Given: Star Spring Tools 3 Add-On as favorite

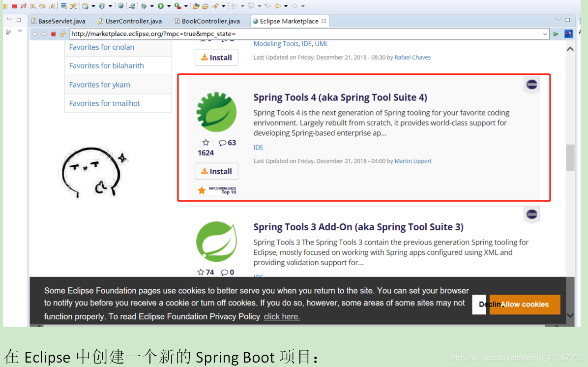Looking at the screenshot, I should pos(201,272).
